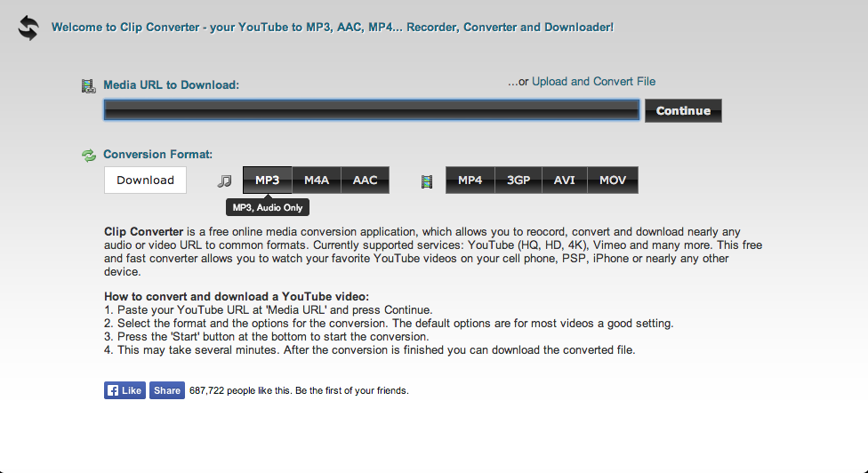Click the Continue button

(683, 110)
